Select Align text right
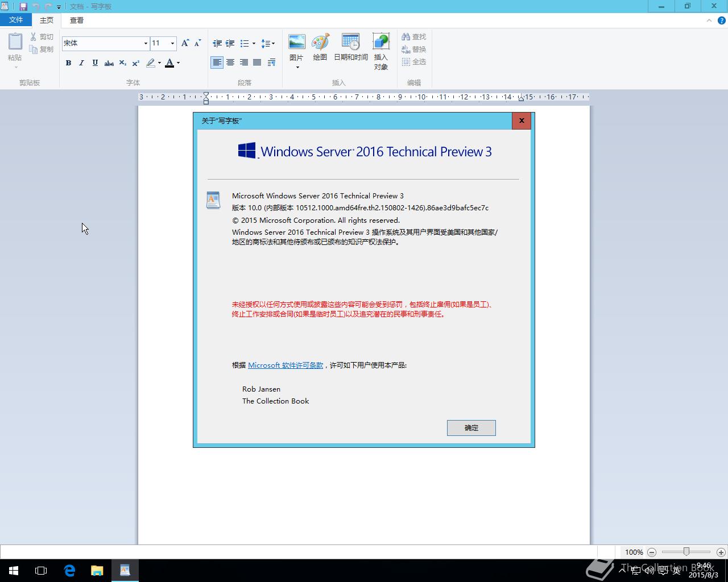728x582 pixels. (x=243, y=63)
